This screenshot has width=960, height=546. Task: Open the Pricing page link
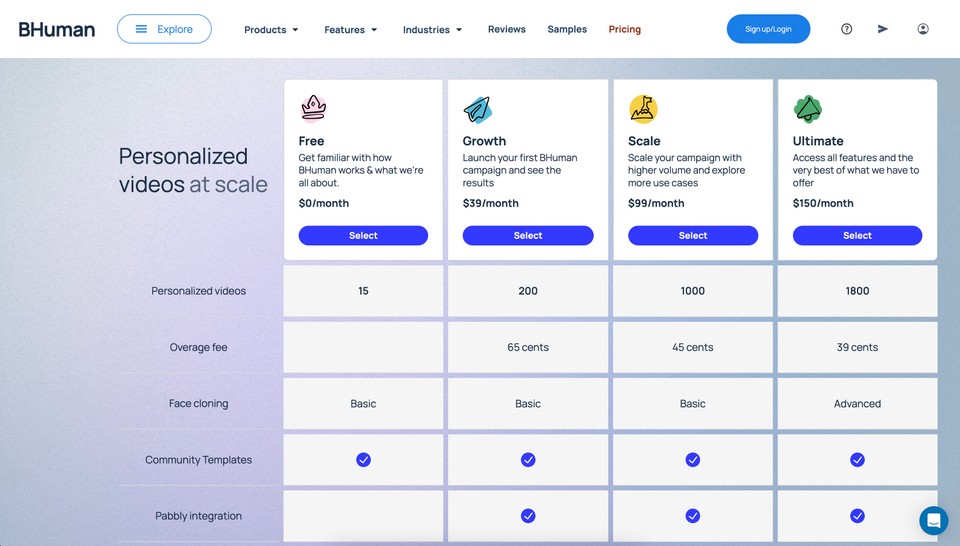click(x=624, y=29)
